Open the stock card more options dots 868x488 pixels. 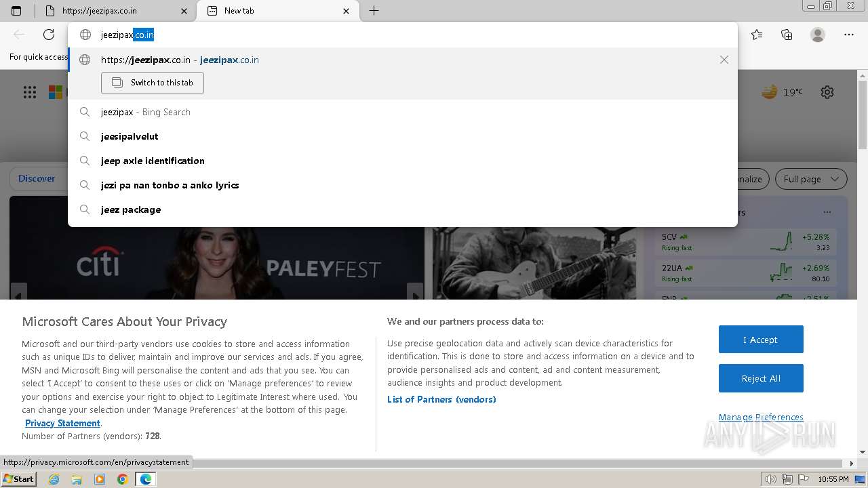(x=827, y=212)
